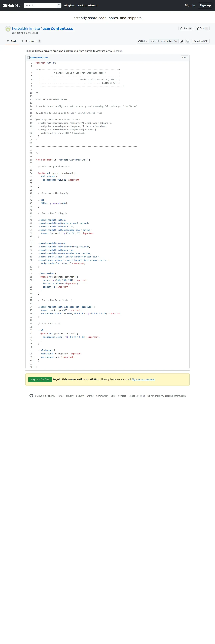215x644 pixels.
Task: Click 'box-shadow: none !important;' code line
Action: (57, 357)
